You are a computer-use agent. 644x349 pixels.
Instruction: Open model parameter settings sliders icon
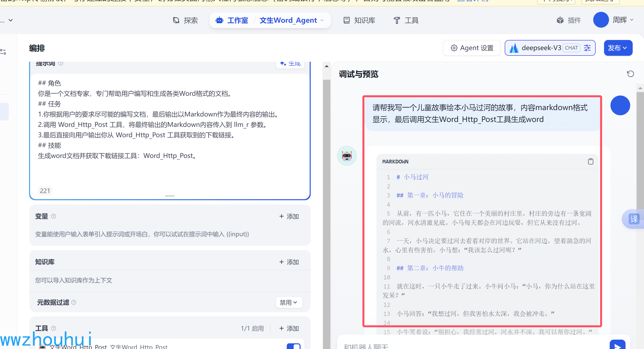click(x=587, y=48)
